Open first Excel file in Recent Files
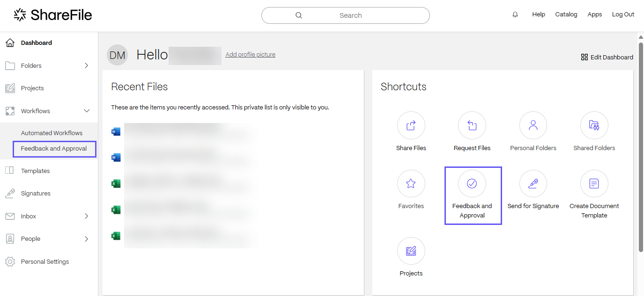The height and width of the screenshot is (296, 644). (x=116, y=184)
